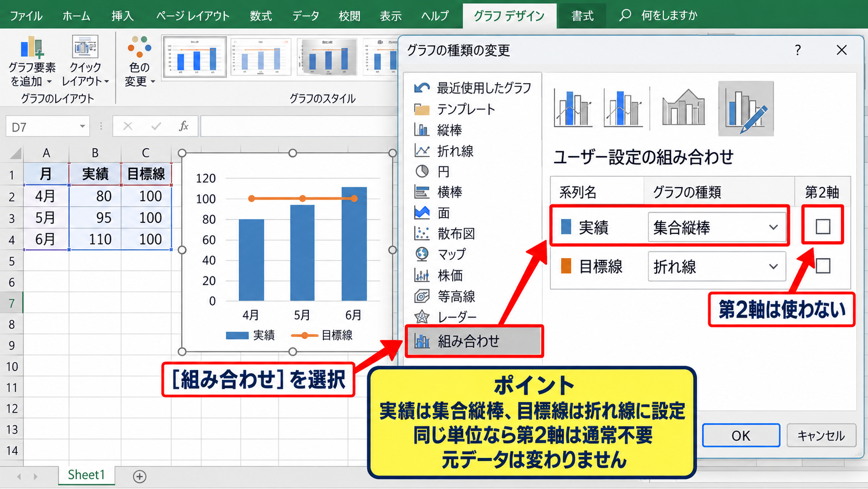Select the first chart style thumbnail

195,57
